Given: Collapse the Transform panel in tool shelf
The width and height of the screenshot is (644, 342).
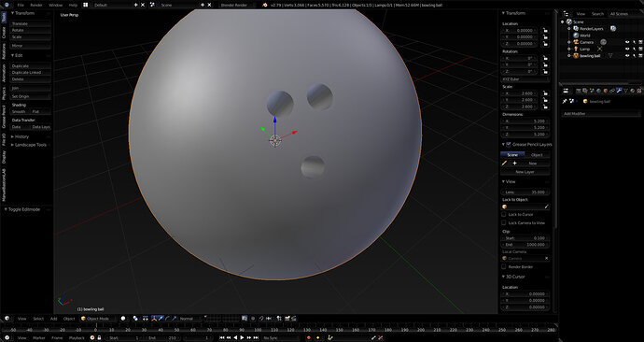Looking at the screenshot, I should coord(13,13).
